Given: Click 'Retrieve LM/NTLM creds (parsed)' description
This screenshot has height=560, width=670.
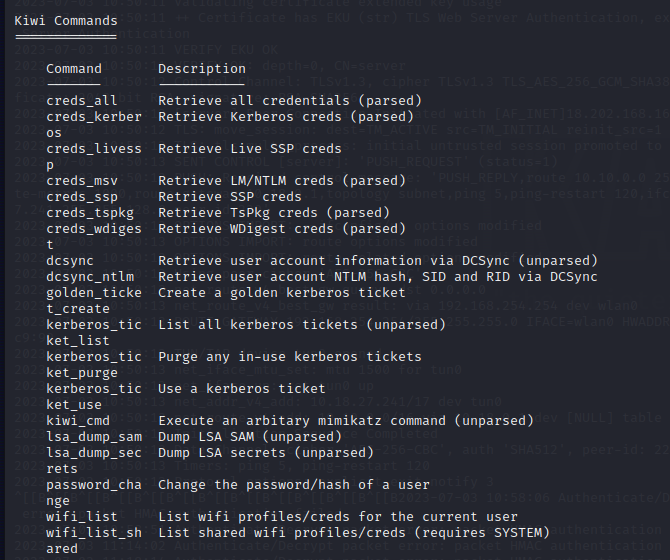Looking at the screenshot, I should 282,181.
